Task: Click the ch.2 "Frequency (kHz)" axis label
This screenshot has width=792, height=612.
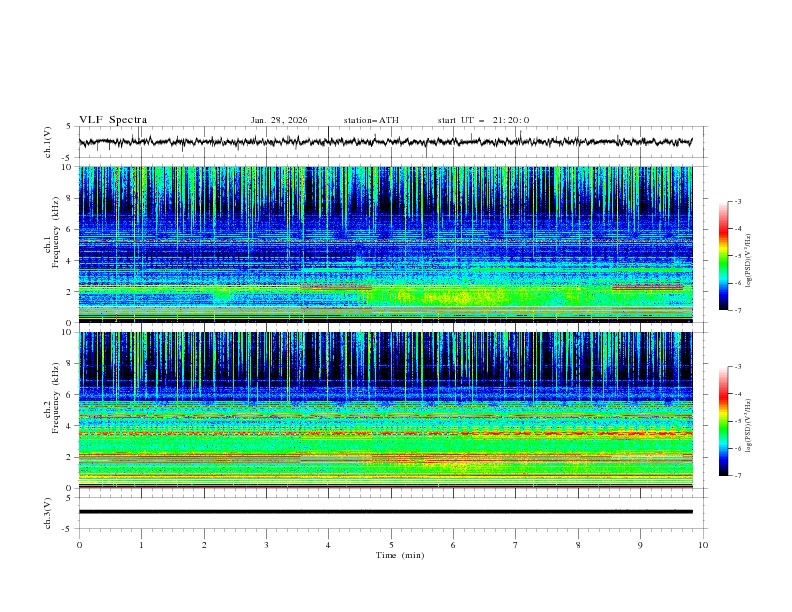Action: (55, 398)
